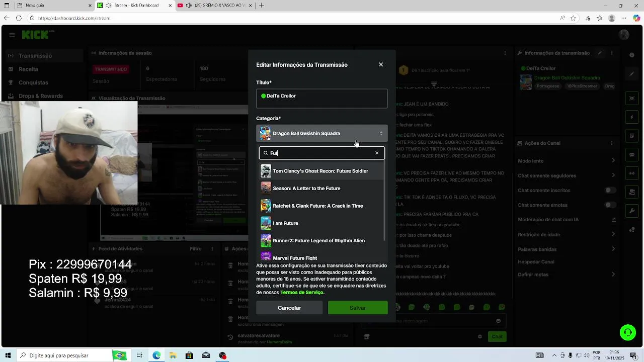
Task: Add page to favorites star icon
Action: pos(573,18)
